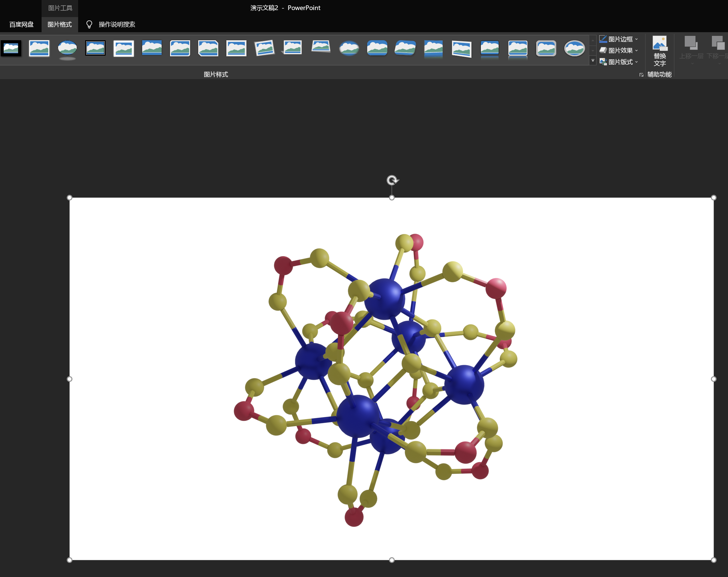Open the 图片边框 dropdown

618,39
